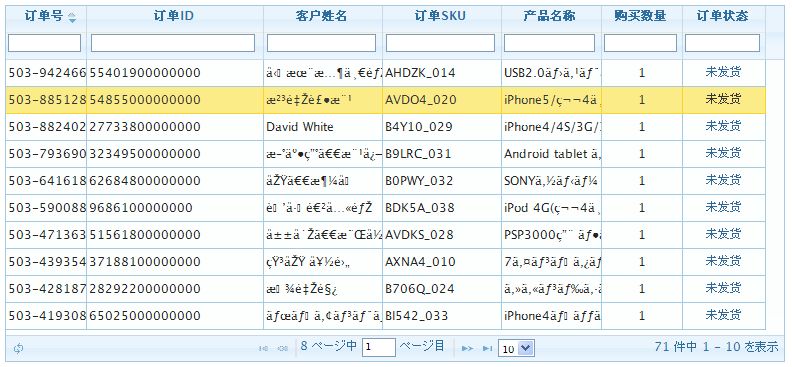Click customer name David White
Screen dimensions: 792x367
pyautogui.click(x=300, y=127)
